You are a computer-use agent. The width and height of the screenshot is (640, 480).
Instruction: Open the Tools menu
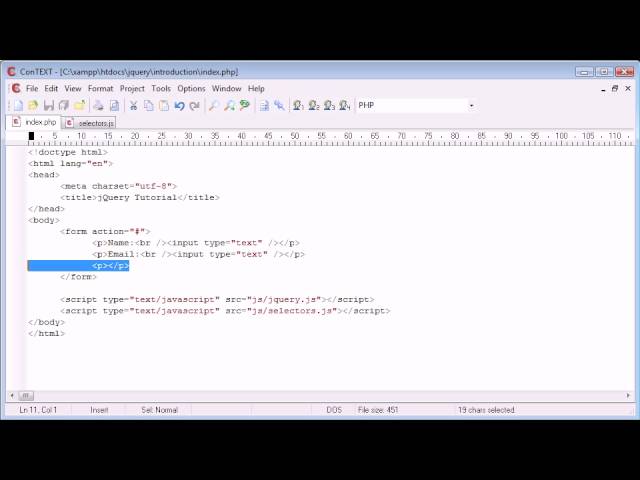tap(161, 89)
